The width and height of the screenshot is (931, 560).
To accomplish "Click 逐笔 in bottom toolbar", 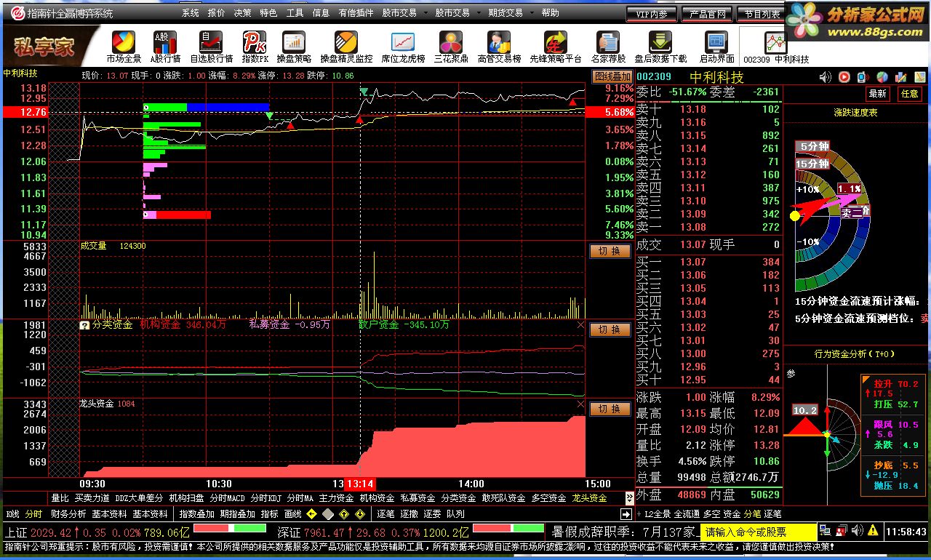I will 386,514.
